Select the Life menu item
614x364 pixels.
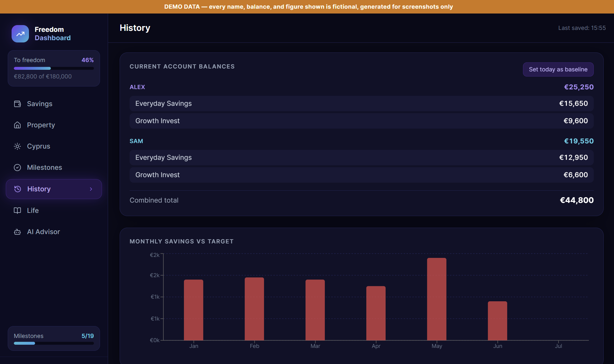tap(54, 211)
